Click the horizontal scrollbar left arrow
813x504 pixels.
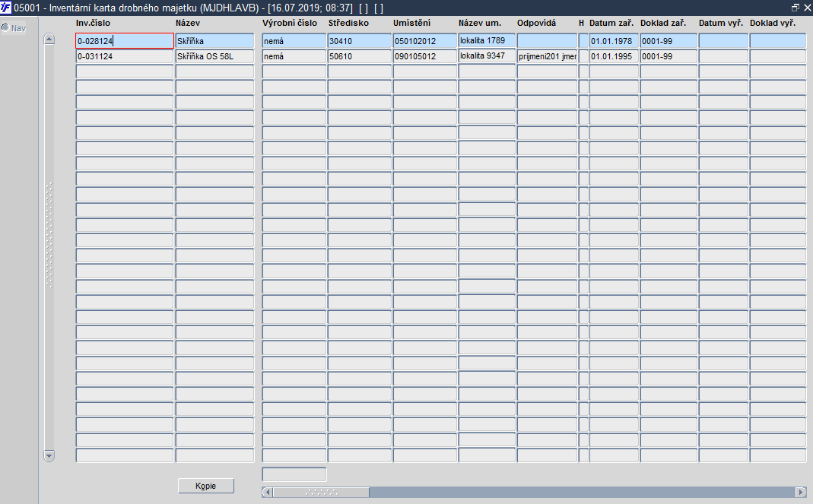pyautogui.click(x=268, y=492)
